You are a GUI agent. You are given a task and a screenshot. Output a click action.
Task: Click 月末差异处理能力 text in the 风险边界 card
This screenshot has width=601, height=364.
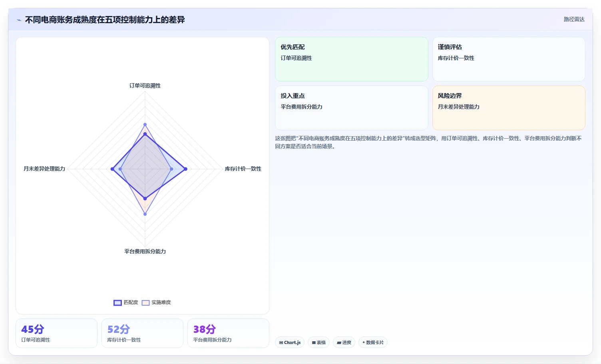(458, 107)
